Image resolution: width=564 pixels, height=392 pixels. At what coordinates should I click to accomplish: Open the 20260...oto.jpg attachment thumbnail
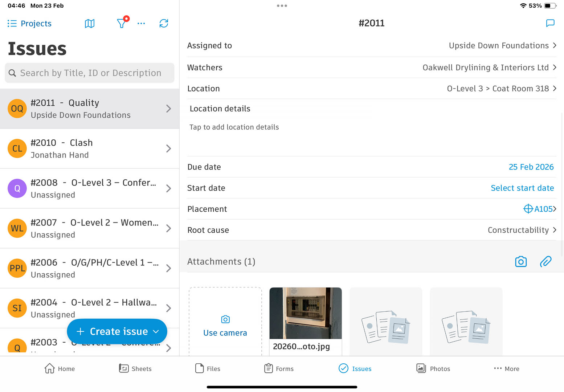click(x=306, y=321)
